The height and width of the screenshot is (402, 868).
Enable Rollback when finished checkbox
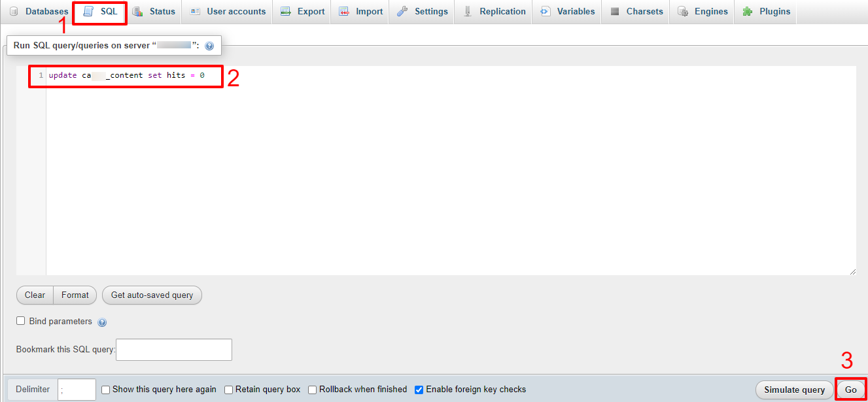point(313,390)
